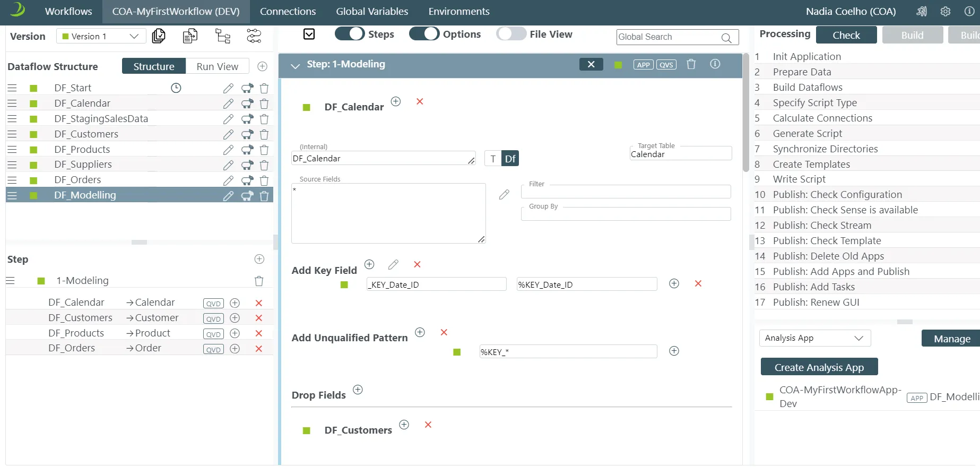Click the QVS badge in step header
980x475 pixels.
click(666, 65)
